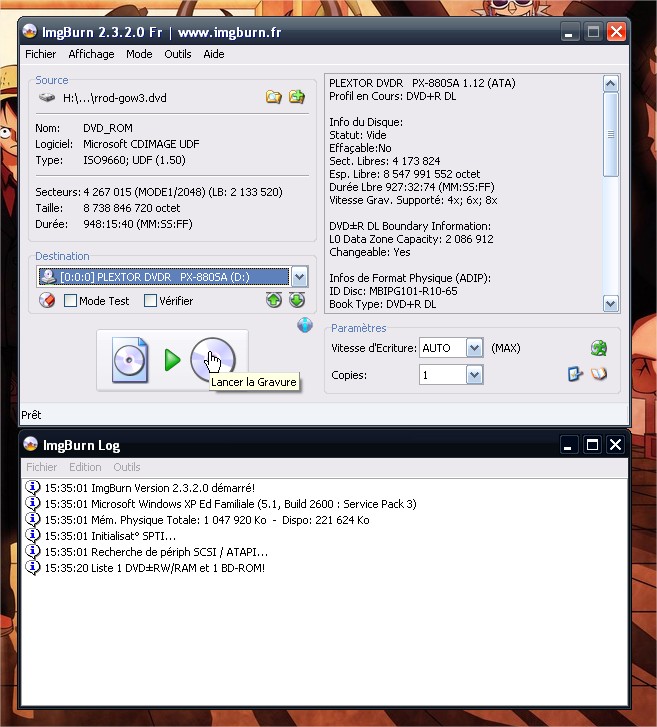
Task: Open Edition menu in ImgBurn Log window
Action: click(x=85, y=467)
